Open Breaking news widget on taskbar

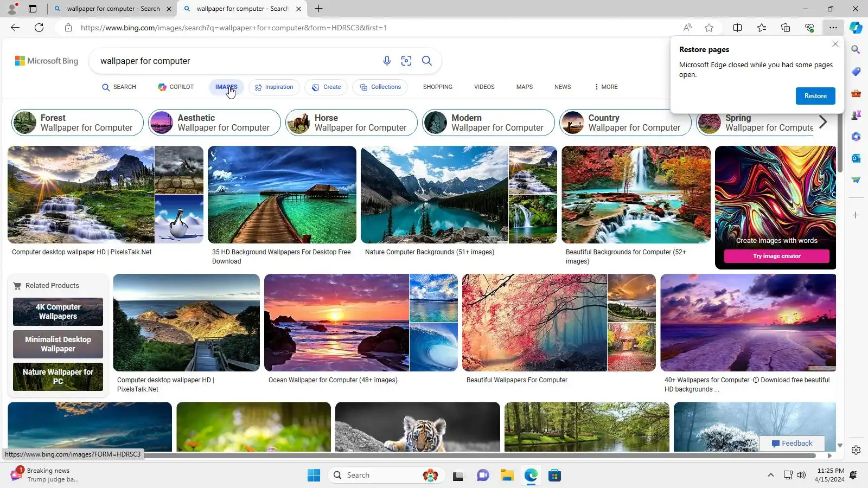pos(44,476)
